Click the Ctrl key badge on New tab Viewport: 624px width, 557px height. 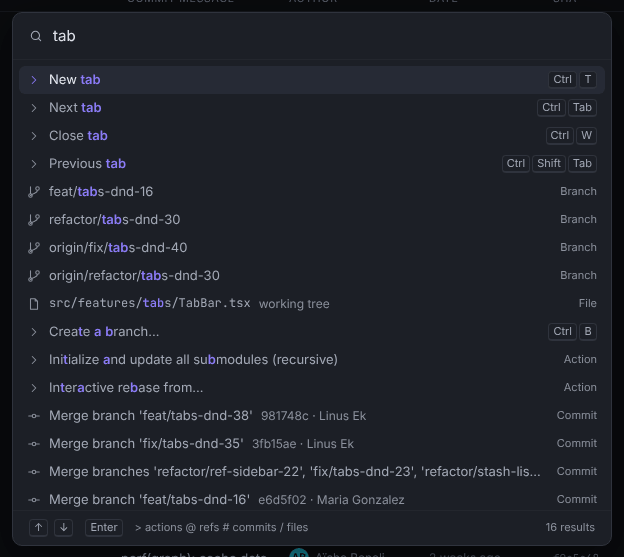562,80
